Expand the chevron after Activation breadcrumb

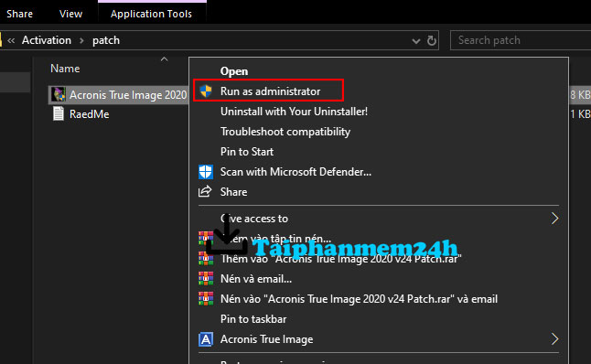pyautogui.click(x=81, y=40)
